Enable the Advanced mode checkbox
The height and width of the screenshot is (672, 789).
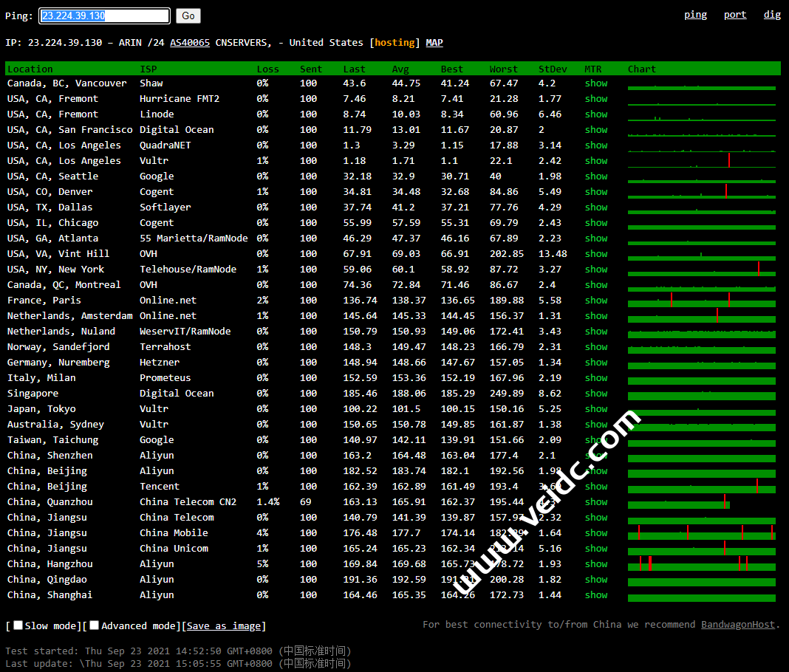95,625
